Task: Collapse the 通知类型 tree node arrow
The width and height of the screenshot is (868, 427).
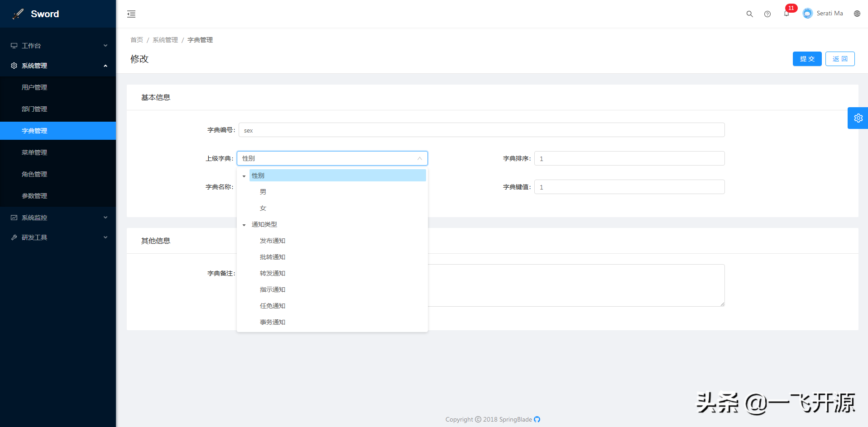Action: 244,225
